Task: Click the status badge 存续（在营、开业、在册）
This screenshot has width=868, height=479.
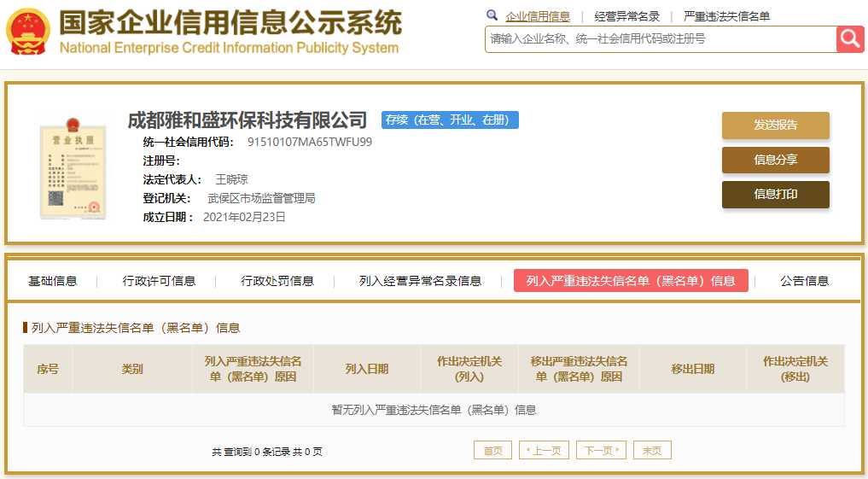Action: (x=450, y=120)
